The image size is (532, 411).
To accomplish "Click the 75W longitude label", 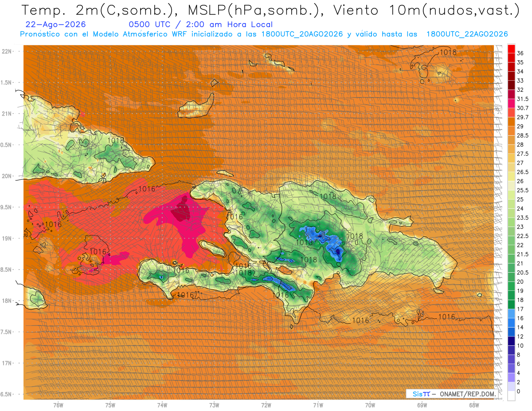I will click(x=110, y=405).
